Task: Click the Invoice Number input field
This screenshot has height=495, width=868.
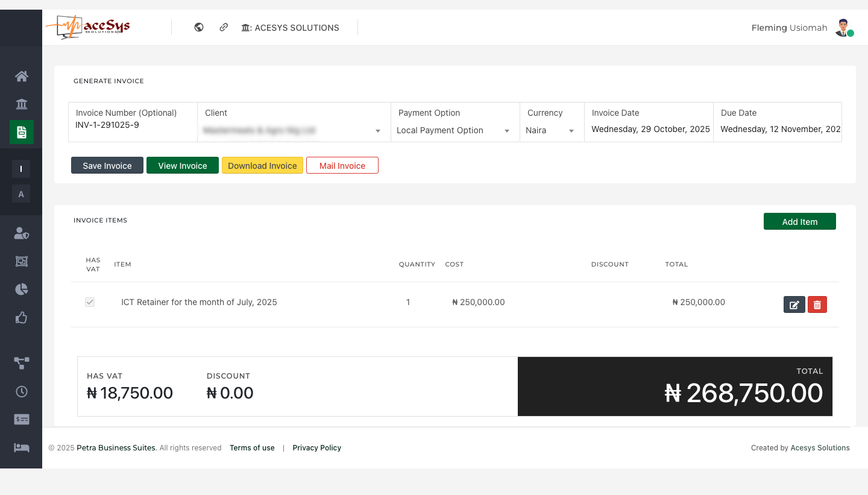Action: pos(133,125)
